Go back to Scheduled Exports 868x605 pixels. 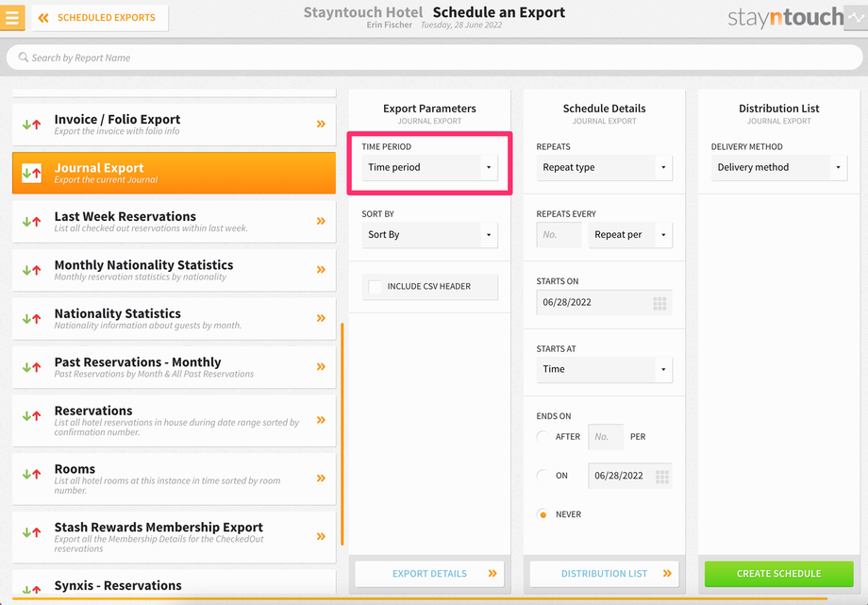click(x=100, y=18)
